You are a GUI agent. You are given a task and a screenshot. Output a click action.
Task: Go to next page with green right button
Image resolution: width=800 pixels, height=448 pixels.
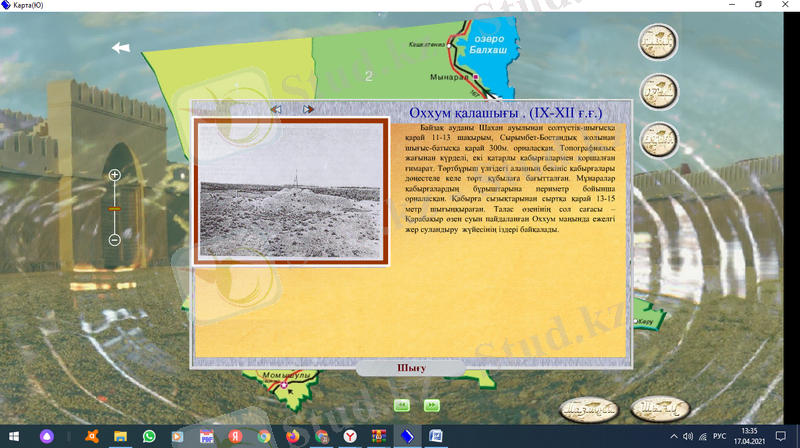pos(431,405)
